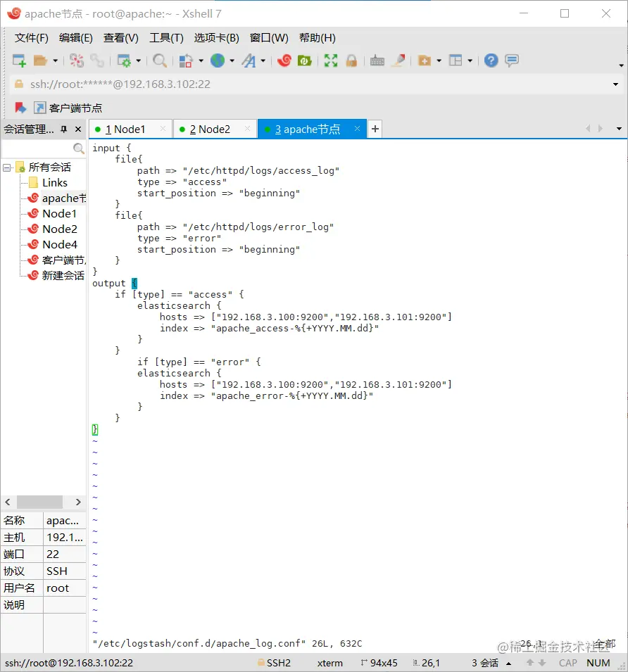Open the 工具(T) menu

point(166,38)
